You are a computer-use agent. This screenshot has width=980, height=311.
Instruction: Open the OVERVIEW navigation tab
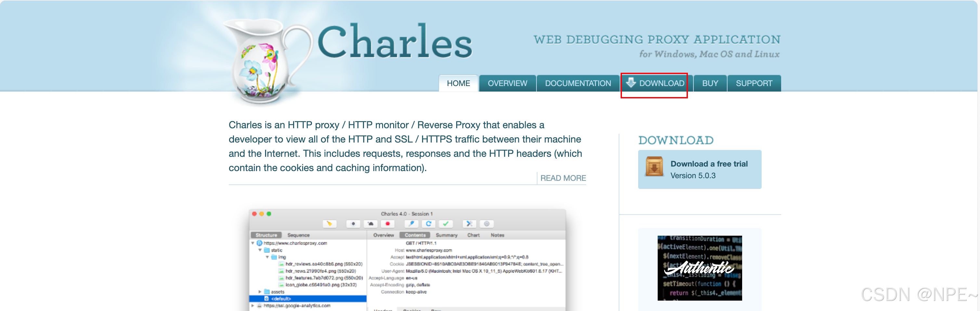tap(508, 83)
